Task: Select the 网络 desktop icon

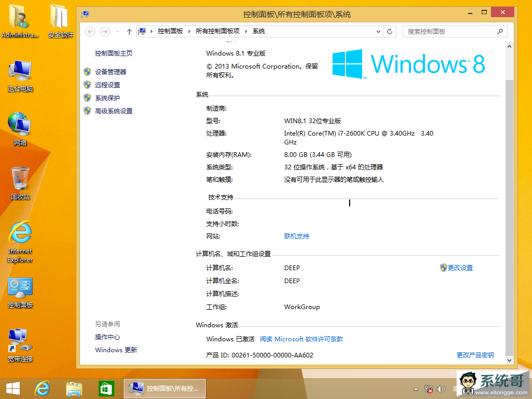Action: [x=20, y=129]
